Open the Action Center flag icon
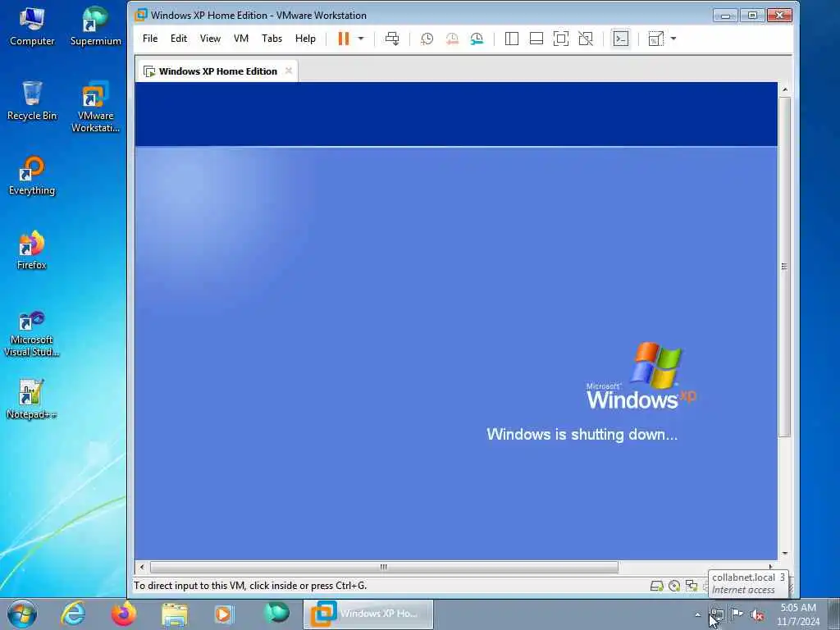 click(x=737, y=614)
